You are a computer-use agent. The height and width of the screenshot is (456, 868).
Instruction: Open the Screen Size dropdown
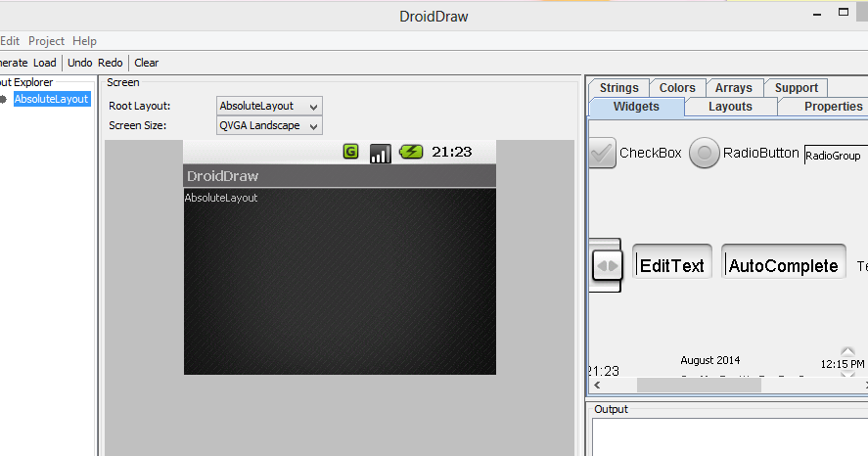[x=269, y=125]
